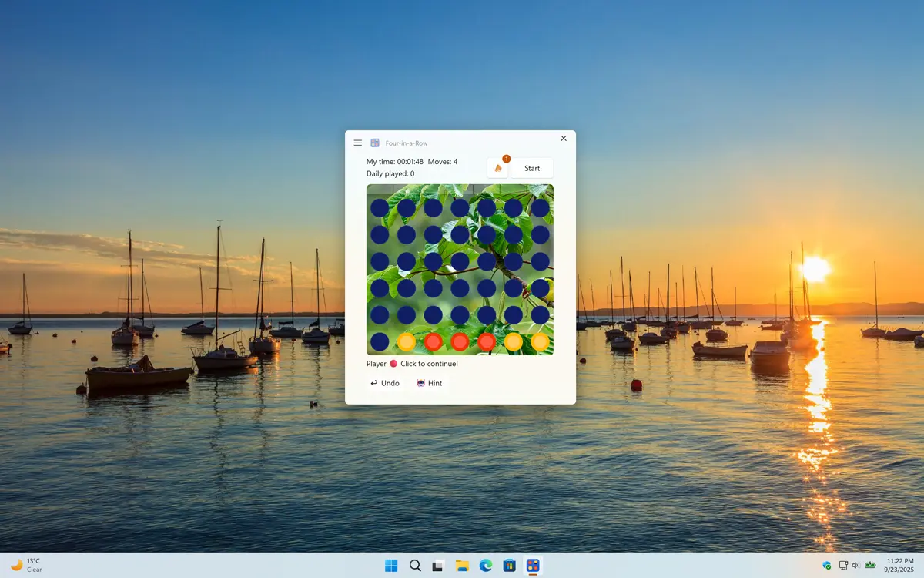Open the hamburger menu in Four-in-a-Row
Viewport: 924px width, 578px height.
pos(358,143)
